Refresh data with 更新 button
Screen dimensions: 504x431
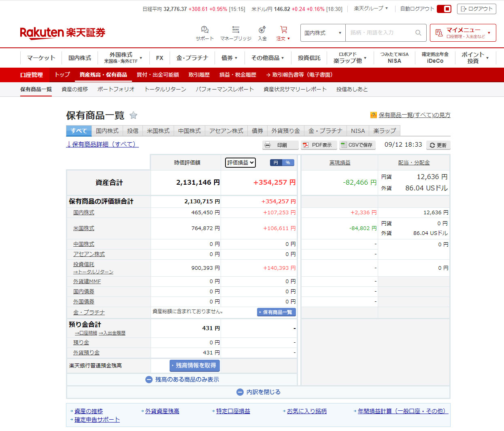coord(438,145)
